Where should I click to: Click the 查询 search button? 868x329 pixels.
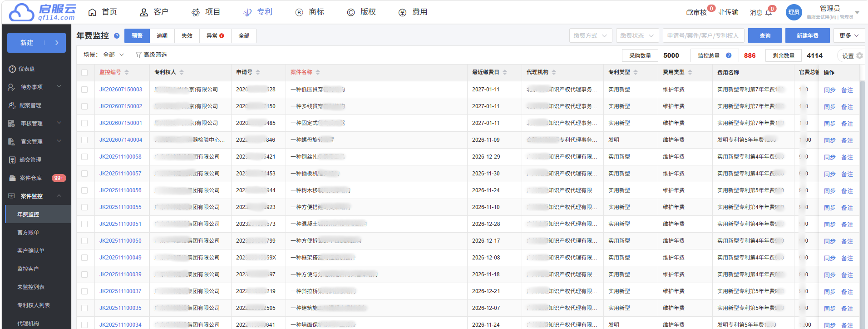765,35
